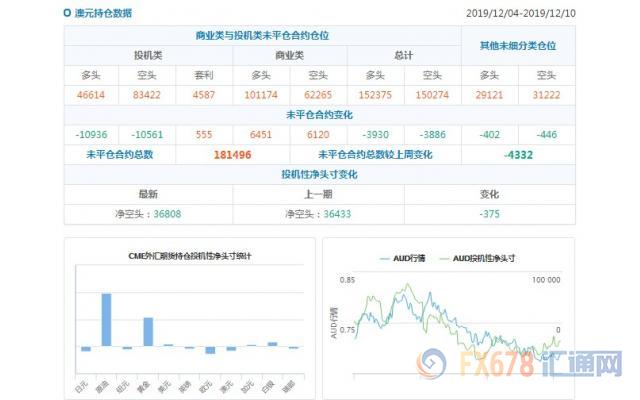Screen dimensions: 640x400
Task: Click the 投机性净头寸变化 section header
Action: 319,175
